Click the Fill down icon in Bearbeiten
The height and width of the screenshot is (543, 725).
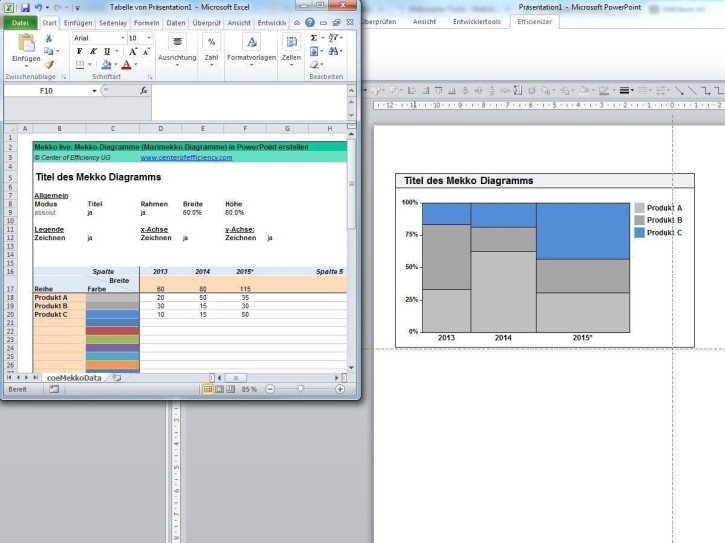[314, 51]
